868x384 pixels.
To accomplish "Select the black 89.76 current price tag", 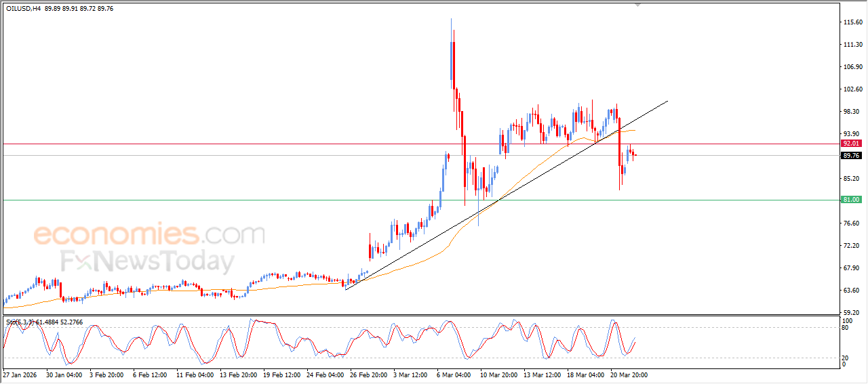I will (851, 155).
